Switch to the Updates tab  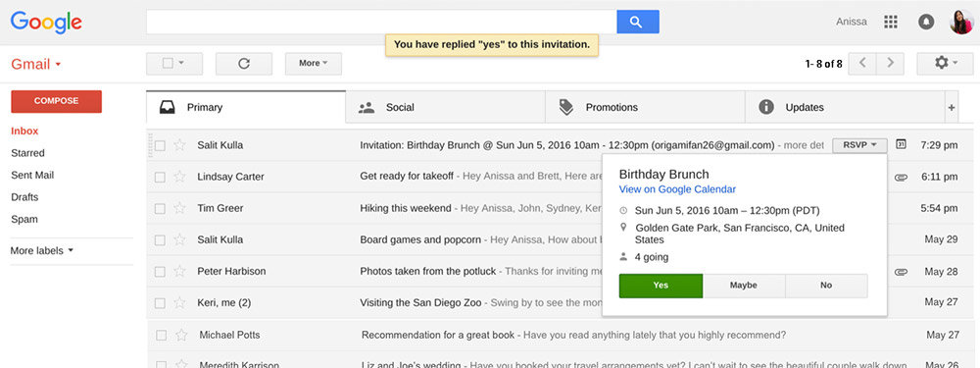tap(844, 108)
